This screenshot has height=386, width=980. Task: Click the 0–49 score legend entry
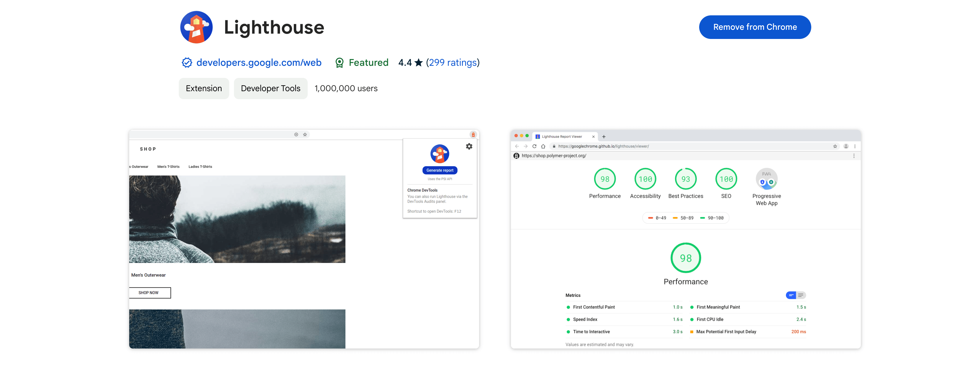[x=657, y=218]
